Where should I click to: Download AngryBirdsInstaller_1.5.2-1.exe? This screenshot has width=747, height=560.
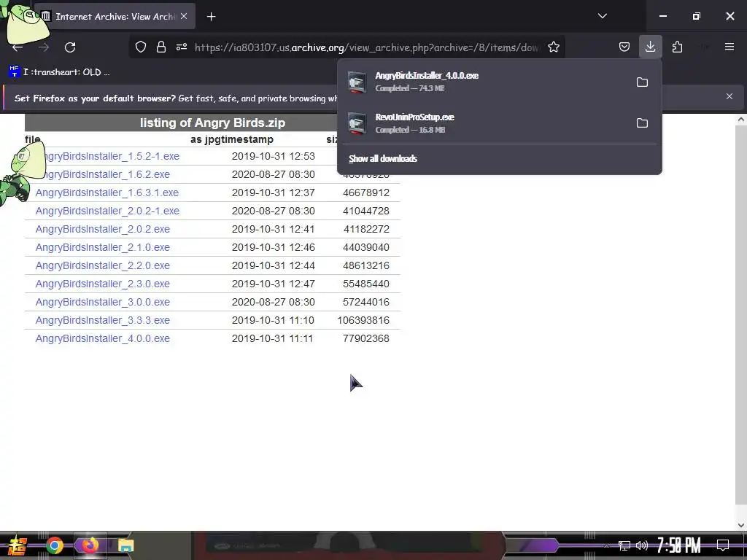pos(107,156)
